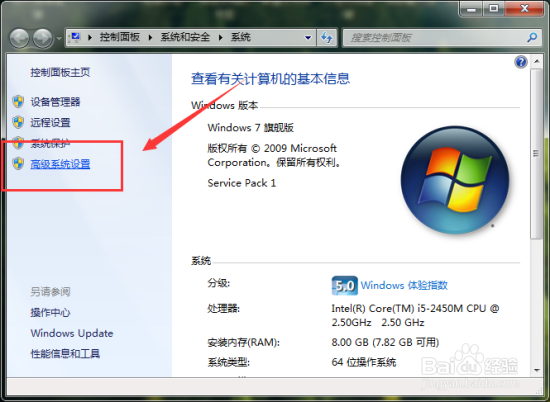Open Windows 体验指数 link

point(404,286)
